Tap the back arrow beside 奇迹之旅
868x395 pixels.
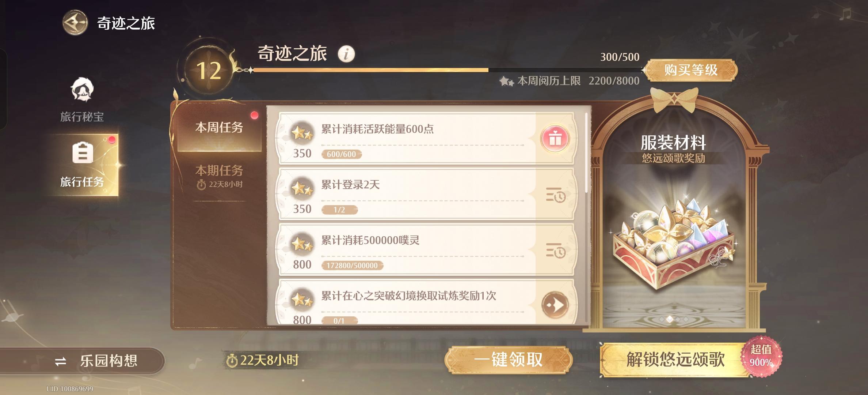pyautogui.click(x=75, y=23)
